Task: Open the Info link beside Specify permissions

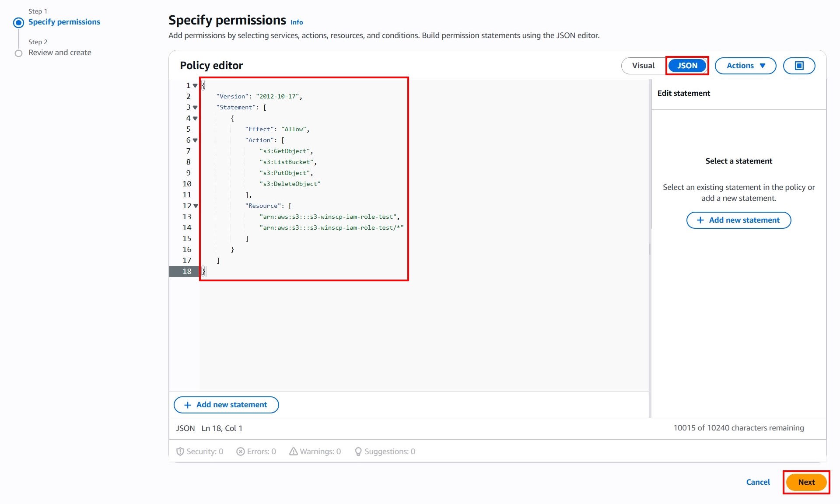Action: coord(297,22)
